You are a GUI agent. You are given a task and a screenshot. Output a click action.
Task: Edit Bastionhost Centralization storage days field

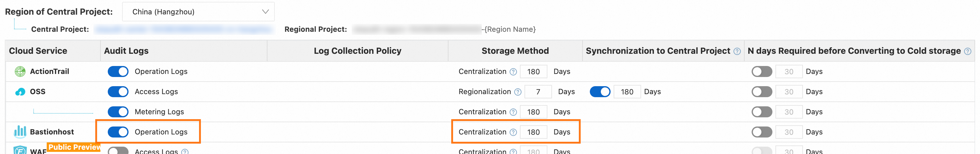(x=533, y=132)
